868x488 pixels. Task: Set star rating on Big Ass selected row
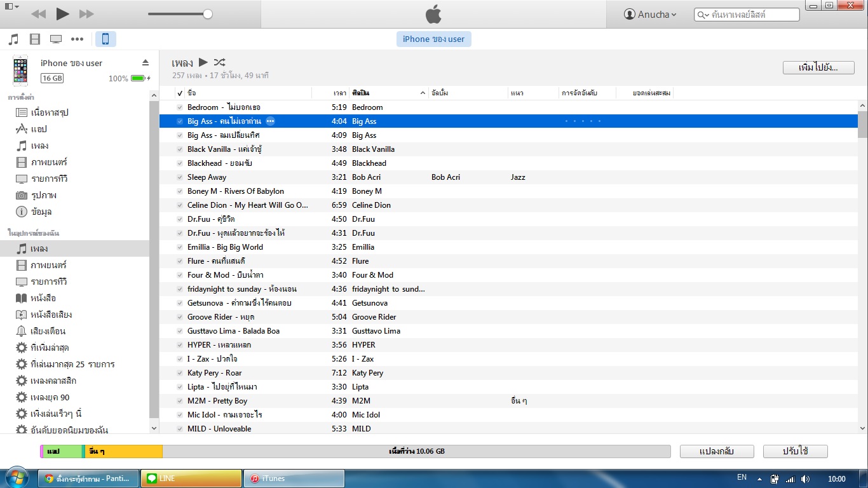(x=583, y=121)
